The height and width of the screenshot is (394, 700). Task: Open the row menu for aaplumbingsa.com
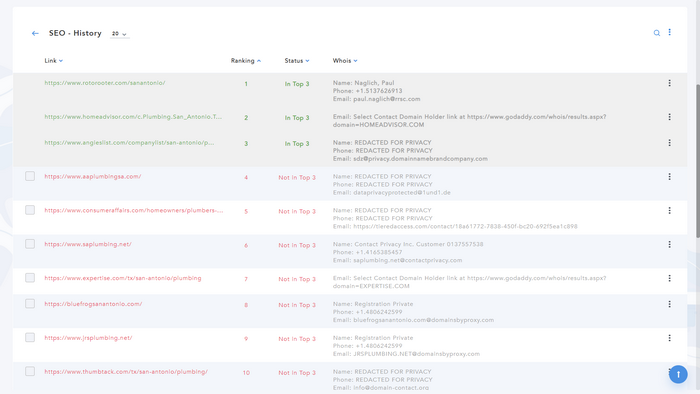coord(669,177)
